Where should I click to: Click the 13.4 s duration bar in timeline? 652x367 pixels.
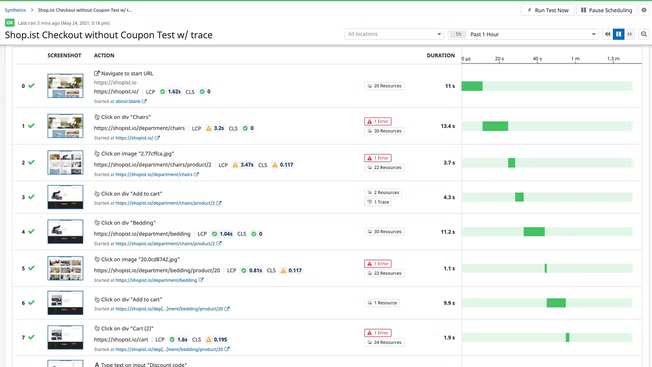pyautogui.click(x=495, y=126)
